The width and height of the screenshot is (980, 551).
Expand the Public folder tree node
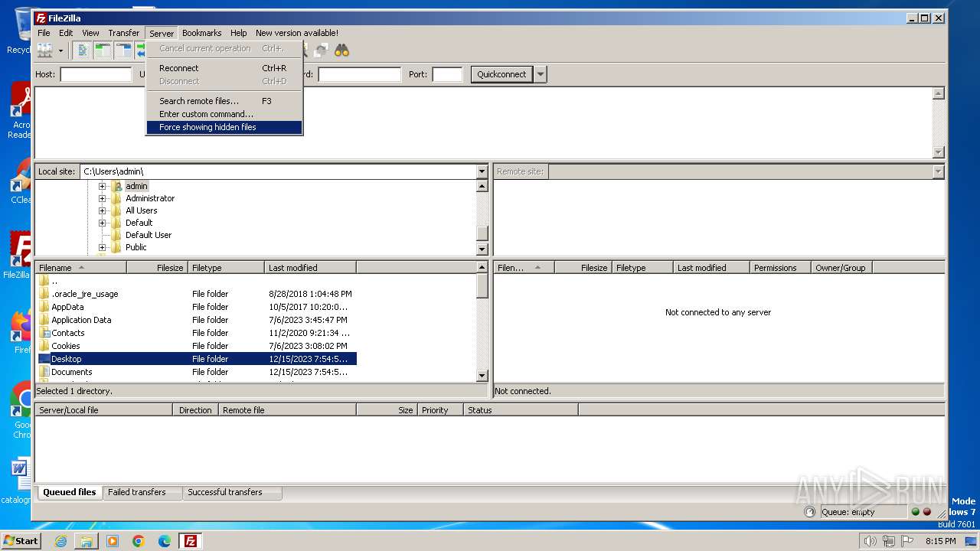[x=102, y=247]
